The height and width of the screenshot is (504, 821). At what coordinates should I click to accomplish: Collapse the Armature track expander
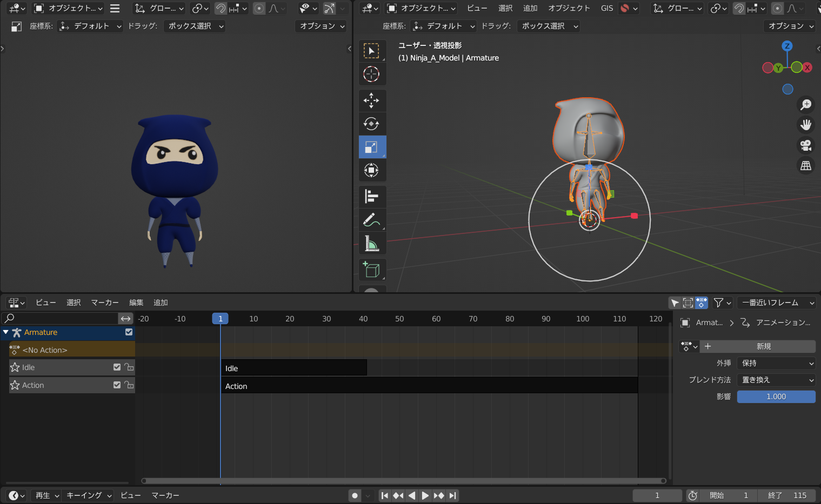pos(6,332)
